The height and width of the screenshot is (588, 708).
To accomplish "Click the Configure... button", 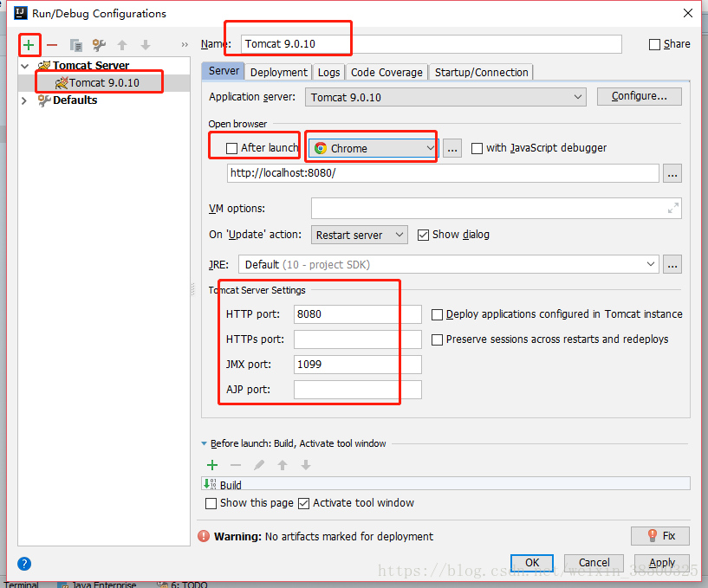I will (x=640, y=97).
